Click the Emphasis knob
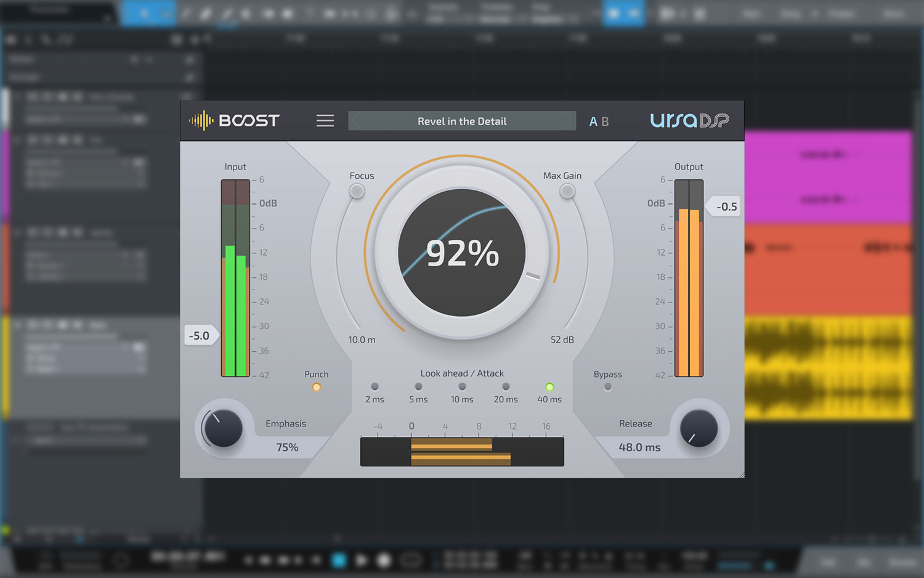The height and width of the screenshot is (578, 924). coord(223,428)
